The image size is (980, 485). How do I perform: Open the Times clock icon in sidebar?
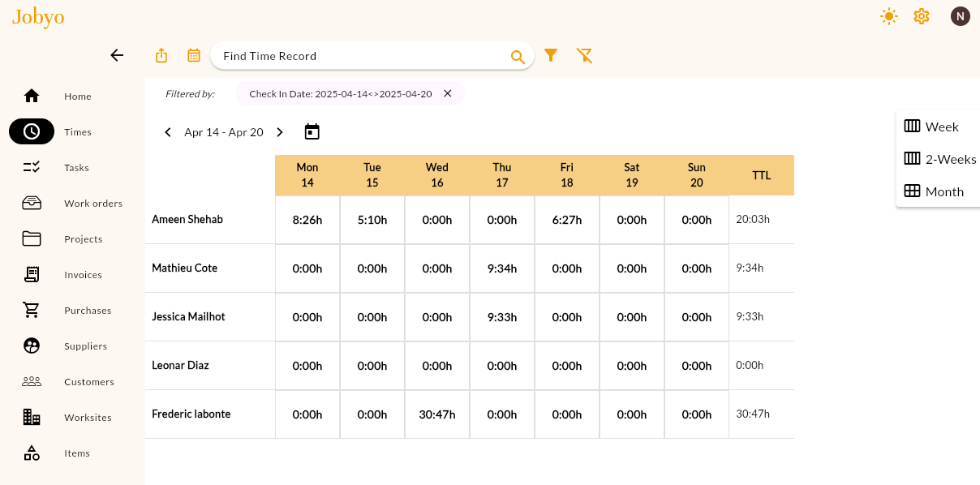[x=31, y=131]
